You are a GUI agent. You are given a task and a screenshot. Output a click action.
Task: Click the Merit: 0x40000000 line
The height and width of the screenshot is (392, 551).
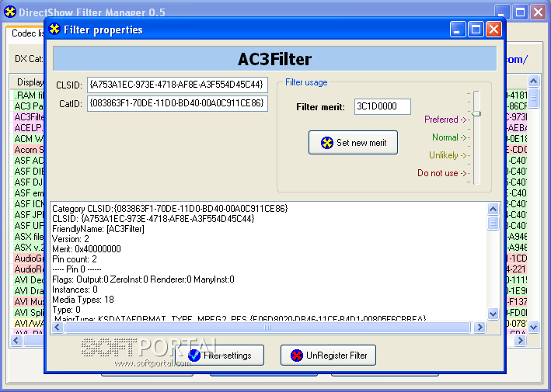click(86, 249)
